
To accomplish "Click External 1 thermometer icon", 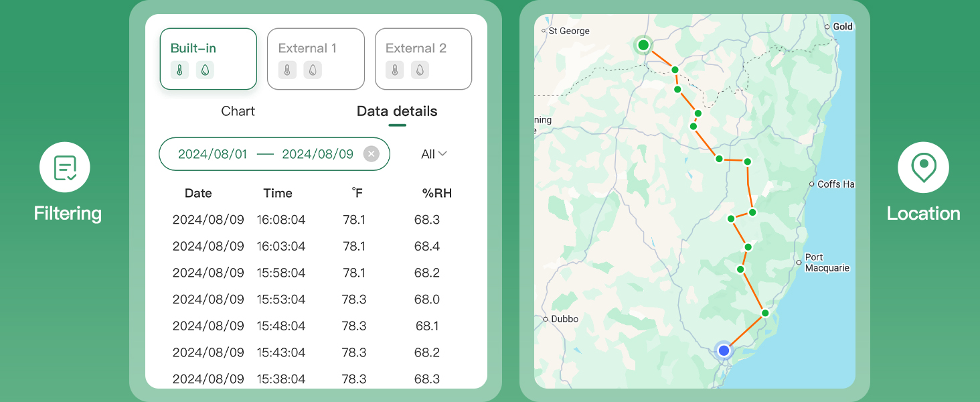I will [287, 70].
